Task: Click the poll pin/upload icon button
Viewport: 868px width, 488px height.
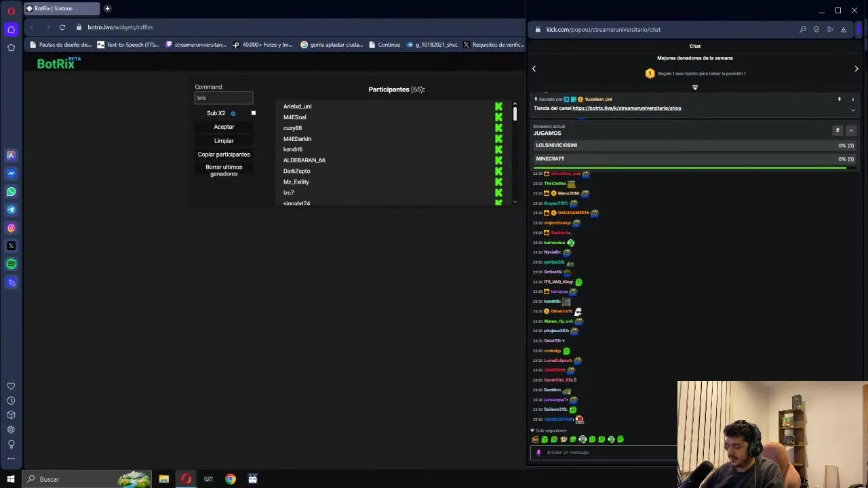Action: [x=837, y=130]
